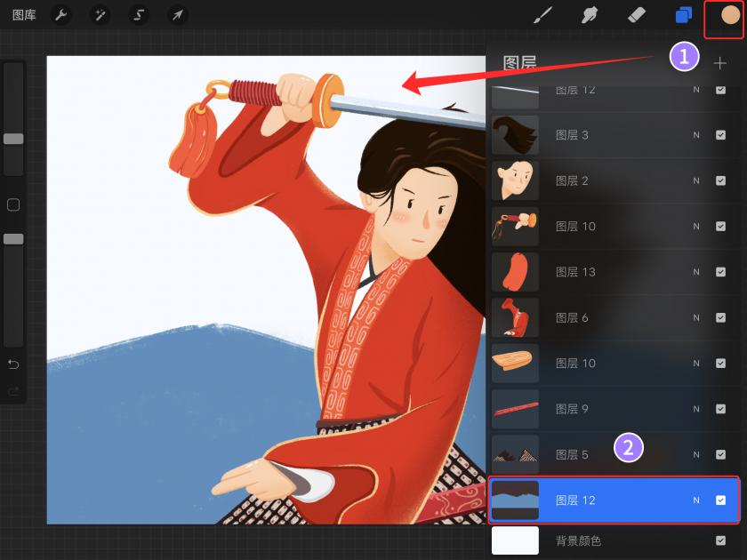Open blend mode N for 图层 13
Viewport: 747px width, 560px height.
696,272
